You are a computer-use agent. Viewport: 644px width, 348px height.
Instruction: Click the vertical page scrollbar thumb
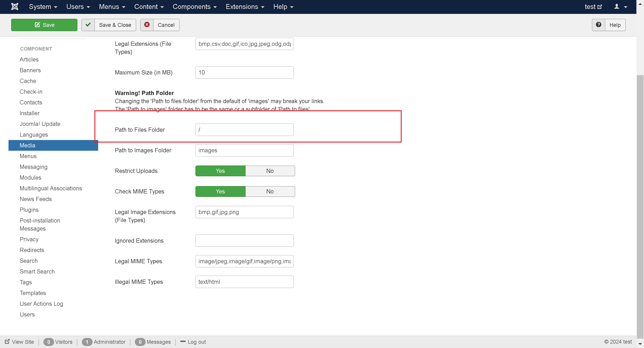coord(640,207)
